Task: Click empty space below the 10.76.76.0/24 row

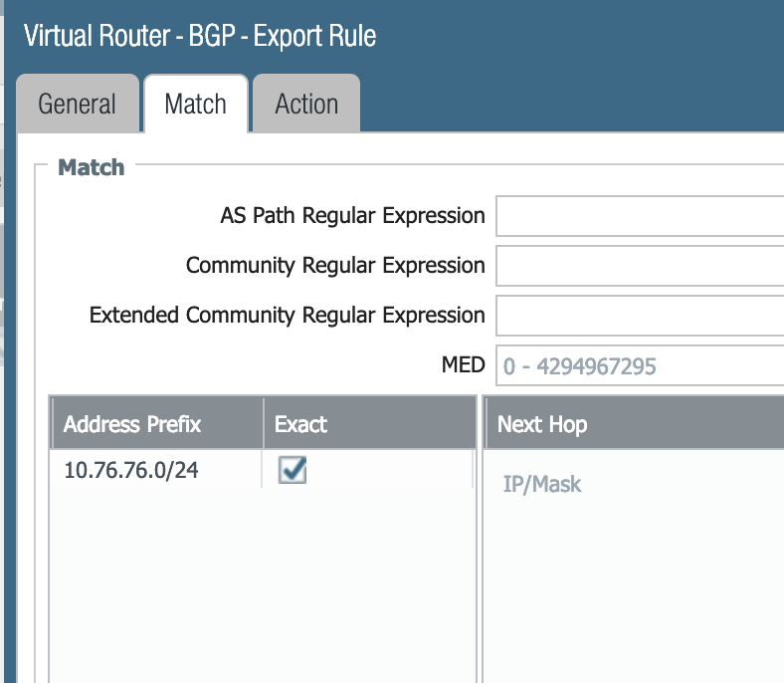Action: [x=259, y=587]
